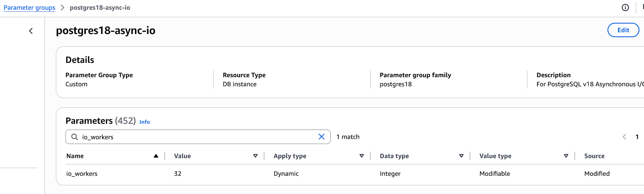This screenshot has width=644, height=194.
Task: Open the Apply type column sort arrow
Action: [x=362, y=156]
